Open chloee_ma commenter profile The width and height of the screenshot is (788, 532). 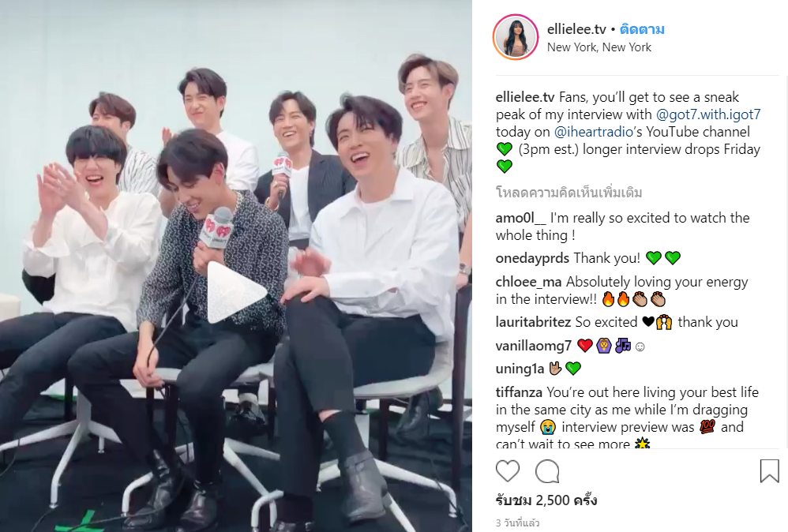529,282
